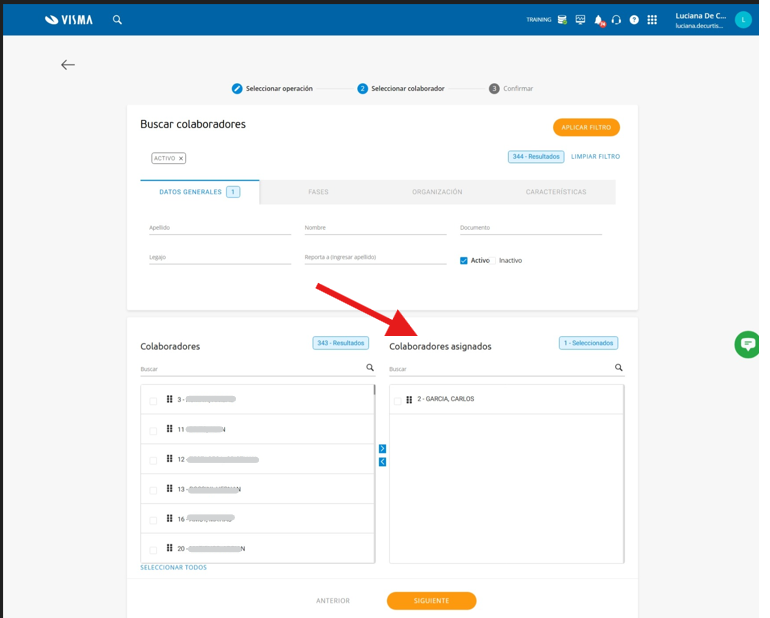Remove assigned collaborators with left arrow button

point(383,462)
